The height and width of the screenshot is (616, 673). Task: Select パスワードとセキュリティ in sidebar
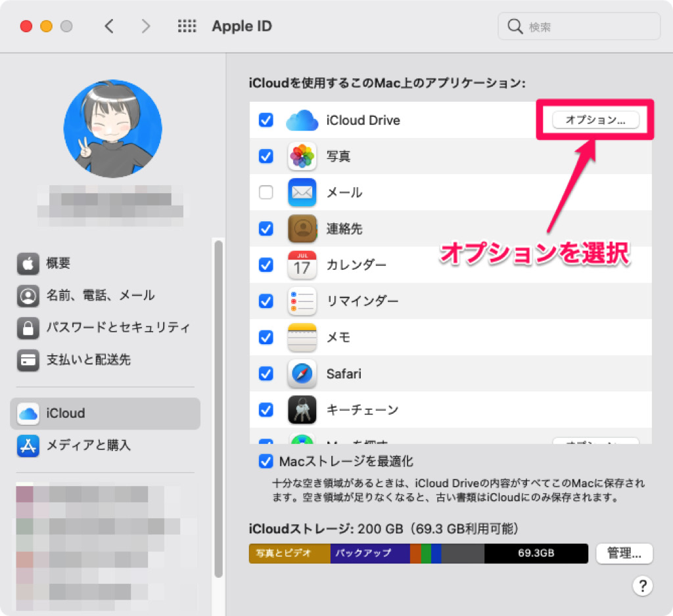(105, 328)
